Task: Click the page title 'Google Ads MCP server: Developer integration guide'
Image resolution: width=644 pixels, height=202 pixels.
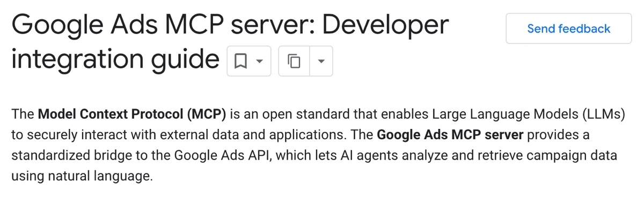Action: click(x=230, y=42)
